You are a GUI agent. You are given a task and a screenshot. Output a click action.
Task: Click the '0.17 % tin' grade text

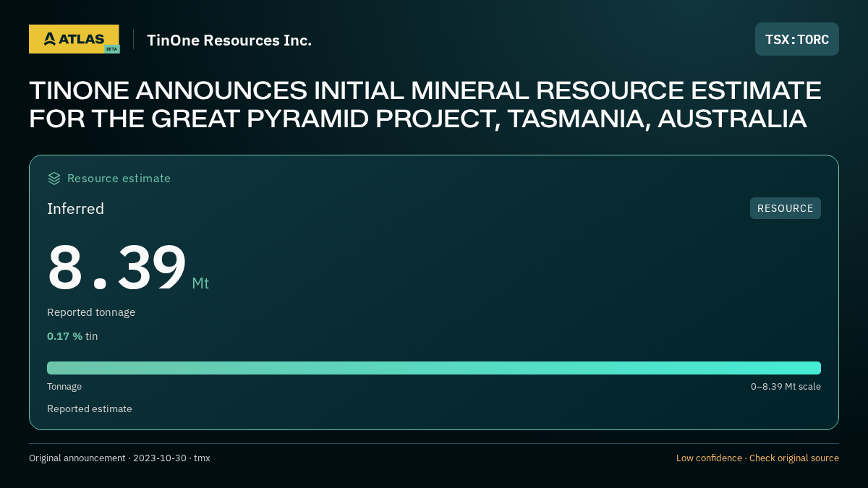tap(72, 336)
